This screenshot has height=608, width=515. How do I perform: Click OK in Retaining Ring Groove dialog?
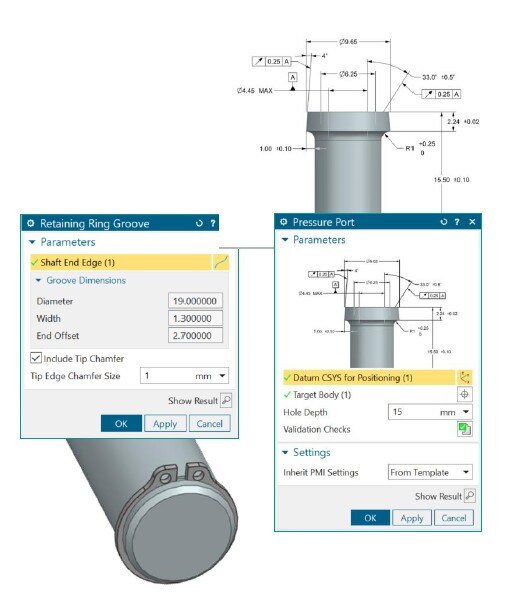pos(121,423)
